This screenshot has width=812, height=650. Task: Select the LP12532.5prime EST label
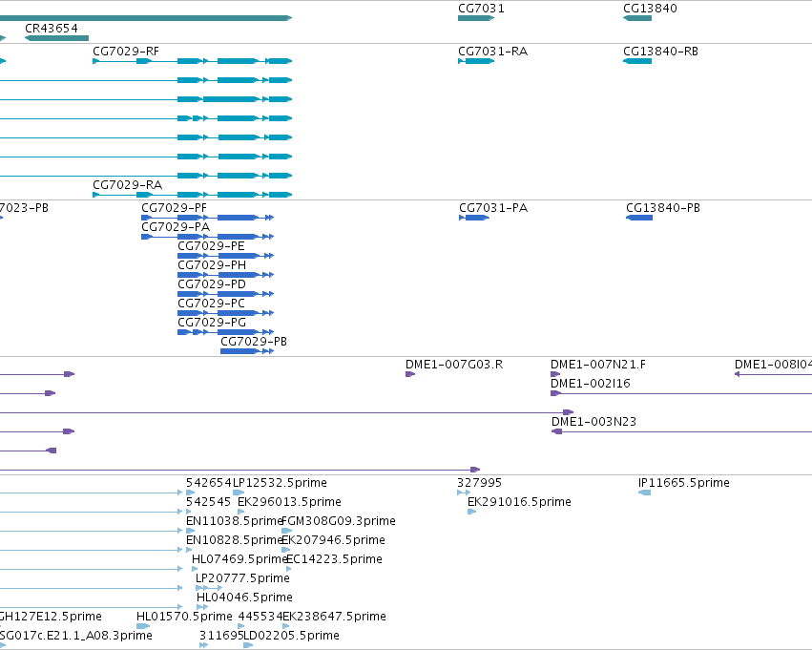(281, 483)
